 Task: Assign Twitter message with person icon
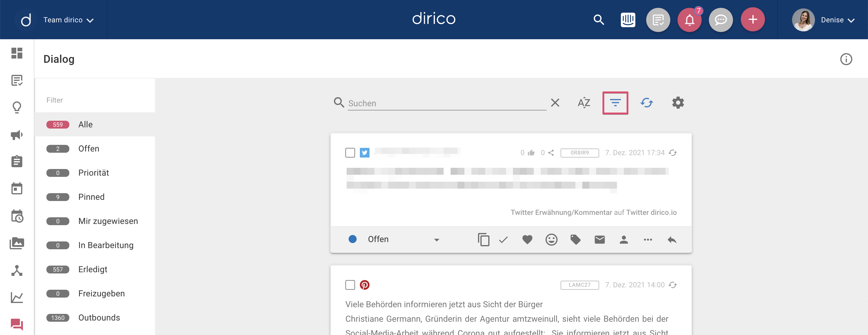[x=624, y=240]
